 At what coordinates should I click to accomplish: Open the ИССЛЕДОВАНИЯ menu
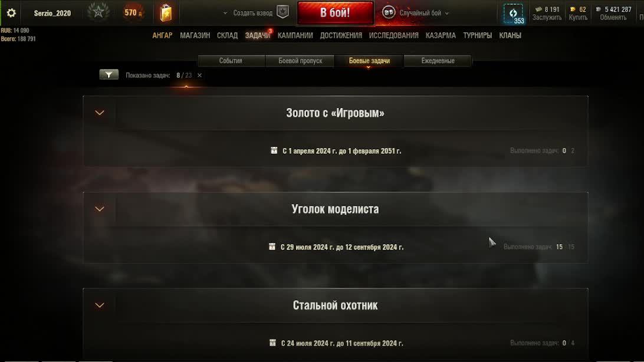tap(393, 36)
